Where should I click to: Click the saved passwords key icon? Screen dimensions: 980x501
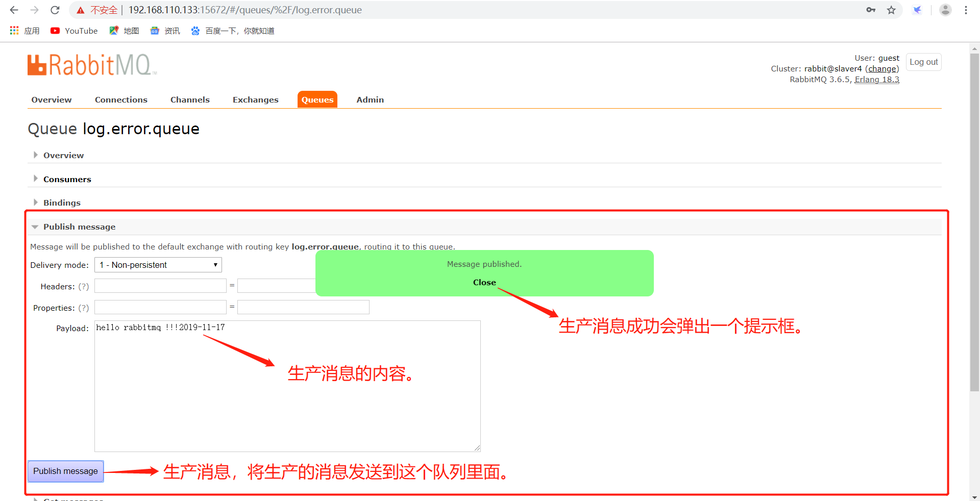(871, 10)
